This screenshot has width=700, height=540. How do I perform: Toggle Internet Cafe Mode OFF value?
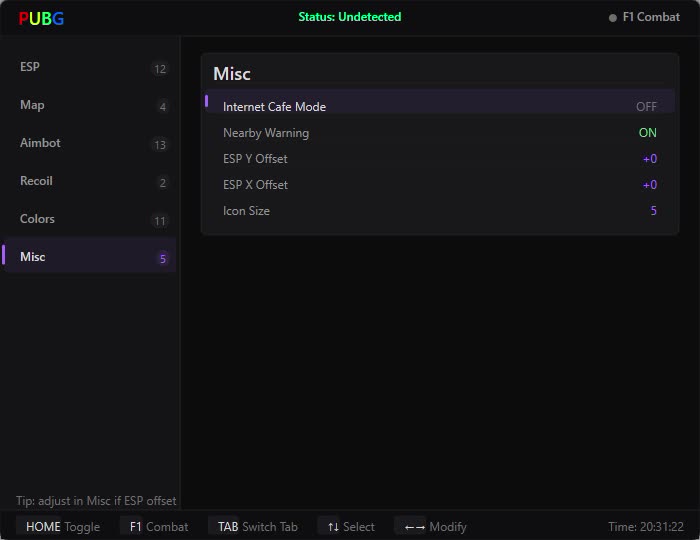646,107
